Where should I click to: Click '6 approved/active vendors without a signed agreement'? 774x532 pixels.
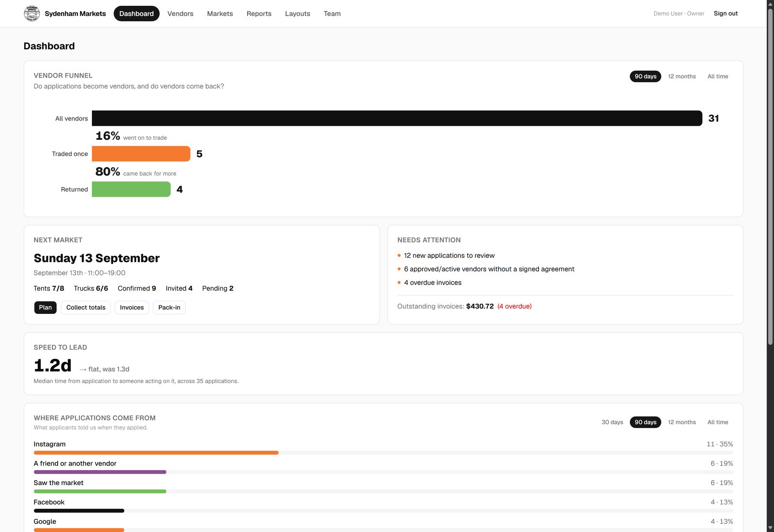coord(489,269)
